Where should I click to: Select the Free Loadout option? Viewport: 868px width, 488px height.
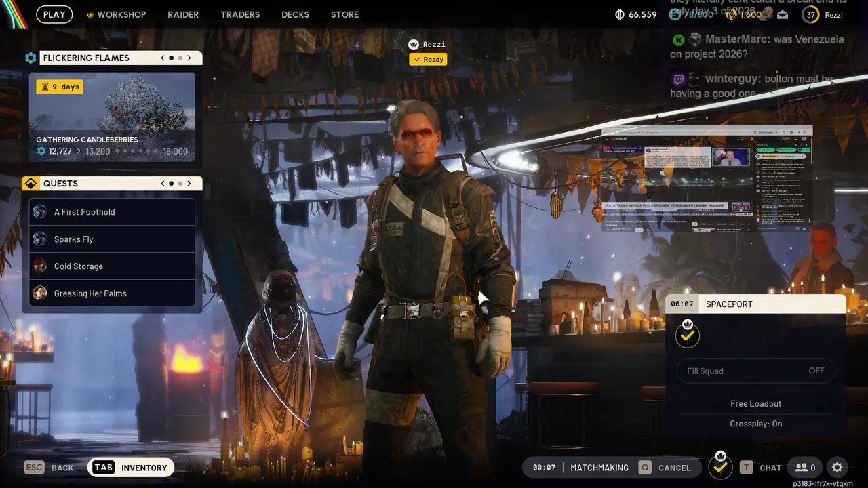click(x=755, y=403)
